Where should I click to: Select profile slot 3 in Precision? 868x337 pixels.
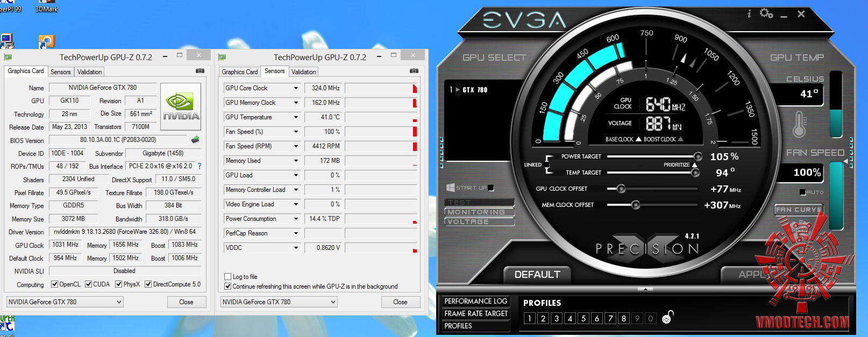pyautogui.click(x=557, y=318)
